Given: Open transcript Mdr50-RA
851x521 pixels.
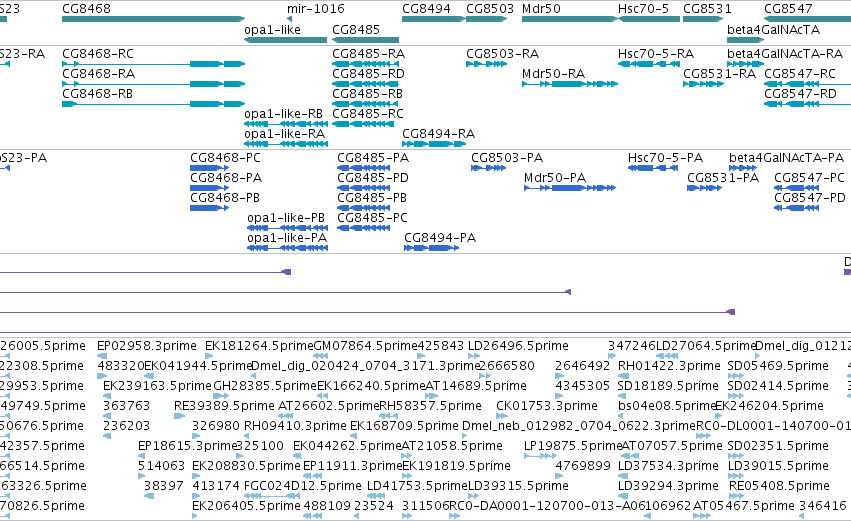Looking at the screenshot, I should point(554,74).
